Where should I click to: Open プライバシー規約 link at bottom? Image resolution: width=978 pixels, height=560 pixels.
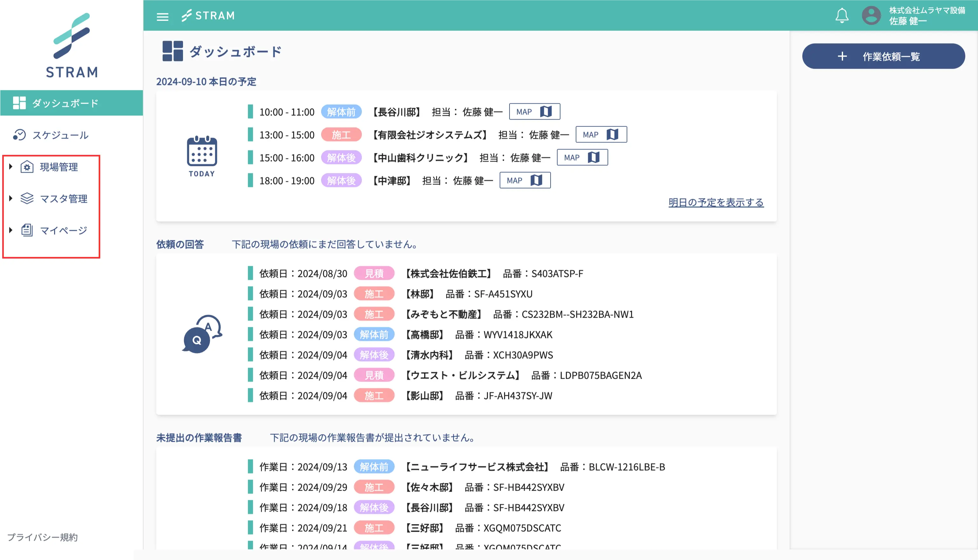(42, 537)
